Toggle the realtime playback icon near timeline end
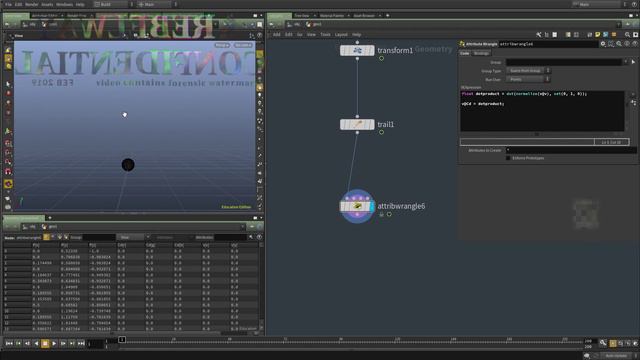This screenshot has height=360, width=640. tap(613, 344)
